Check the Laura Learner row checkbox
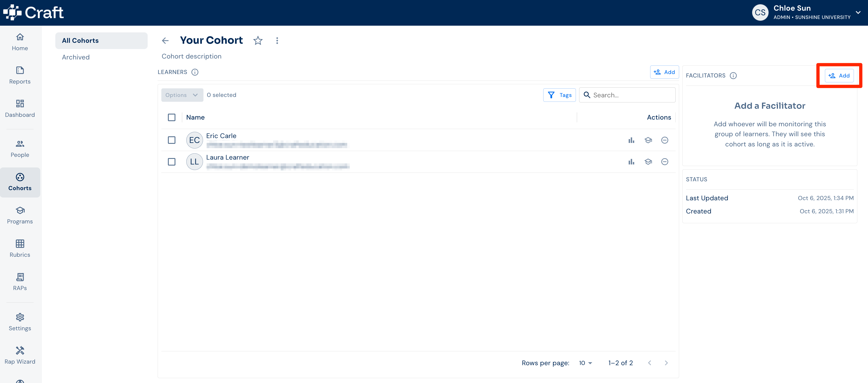This screenshot has height=383, width=868. (x=172, y=161)
